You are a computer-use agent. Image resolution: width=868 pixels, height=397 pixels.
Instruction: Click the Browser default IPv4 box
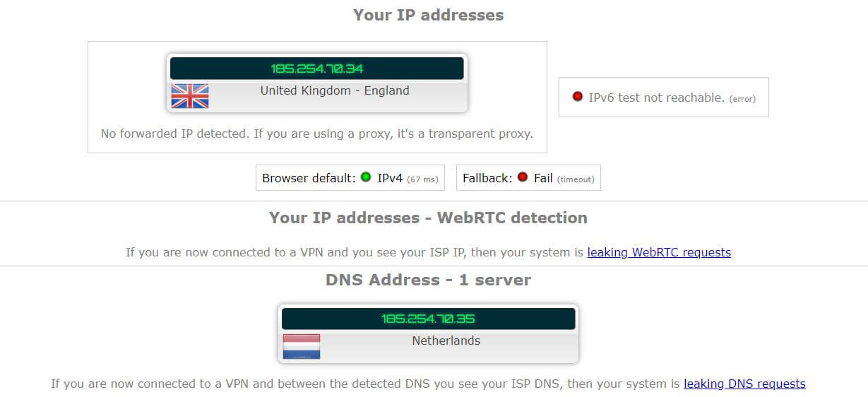(x=351, y=178)
